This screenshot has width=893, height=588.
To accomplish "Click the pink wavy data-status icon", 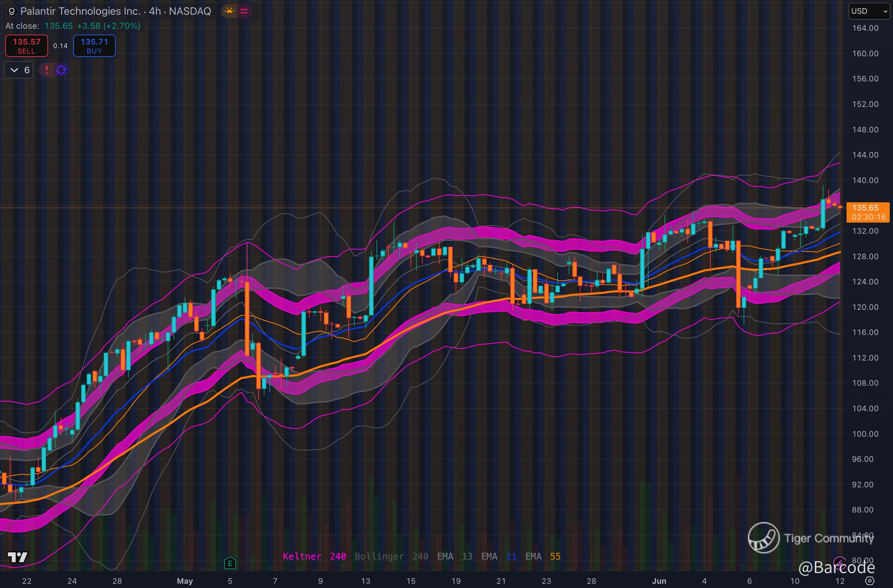I will [x=244, y=11].
